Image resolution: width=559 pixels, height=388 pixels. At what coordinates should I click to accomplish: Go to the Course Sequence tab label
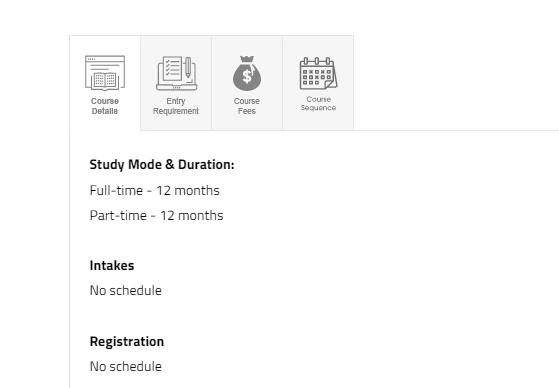click(318, 103)
